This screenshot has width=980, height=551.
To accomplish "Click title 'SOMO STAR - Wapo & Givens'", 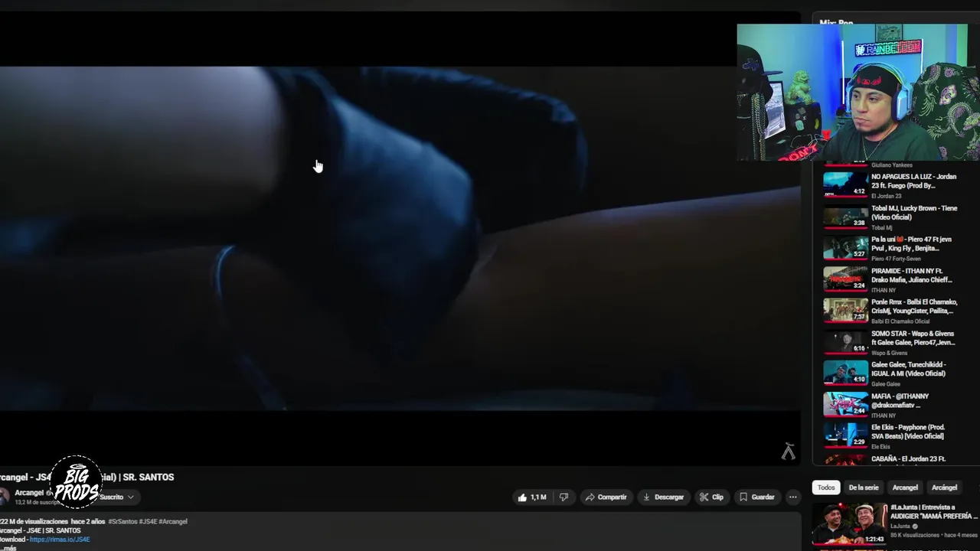I will coord(913,338).
